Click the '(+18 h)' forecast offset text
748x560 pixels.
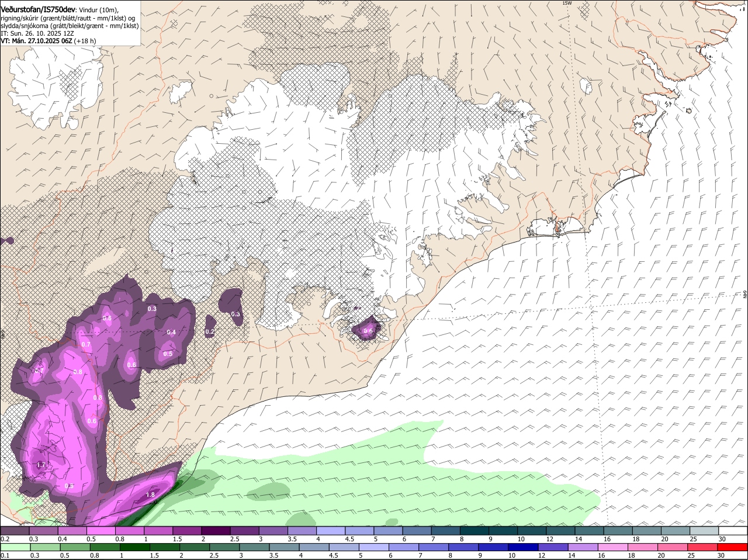[x=85, y=41]
